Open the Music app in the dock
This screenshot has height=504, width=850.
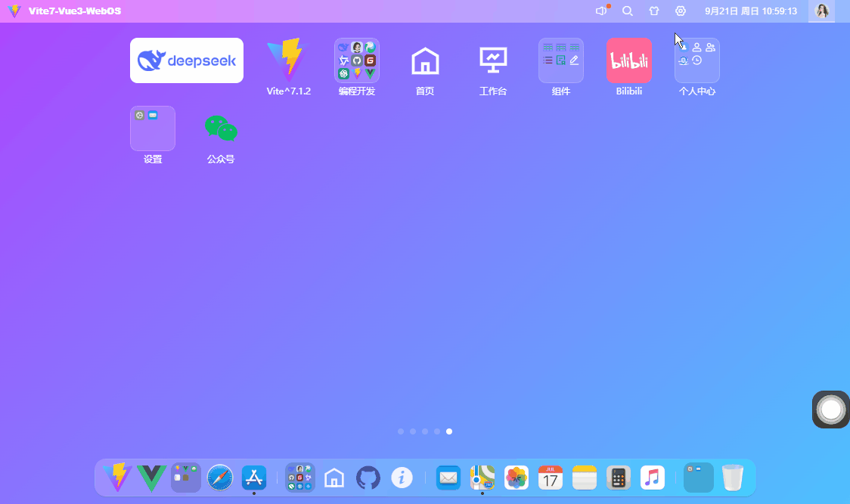click(652, 478)
